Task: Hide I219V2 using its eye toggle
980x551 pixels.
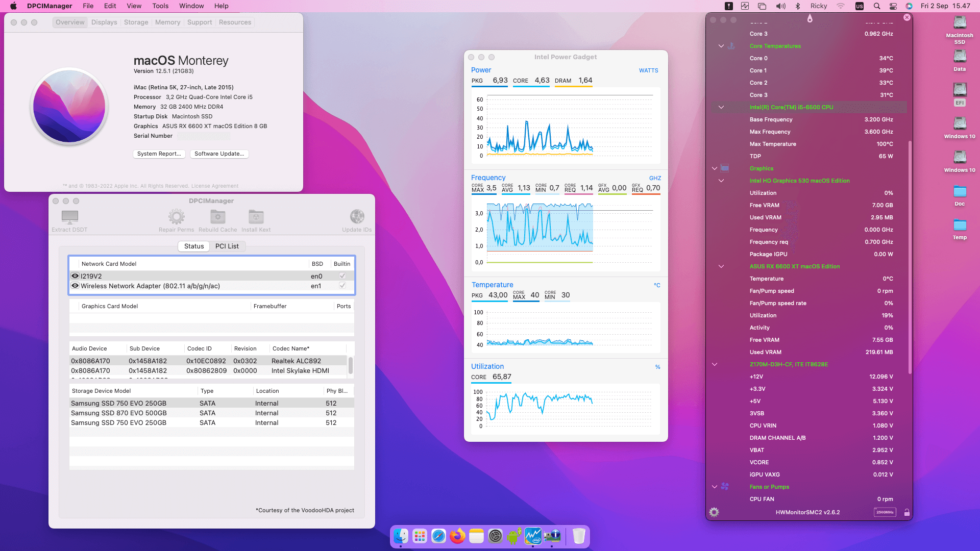Action: pyautogui.click(x=75, y=275)
